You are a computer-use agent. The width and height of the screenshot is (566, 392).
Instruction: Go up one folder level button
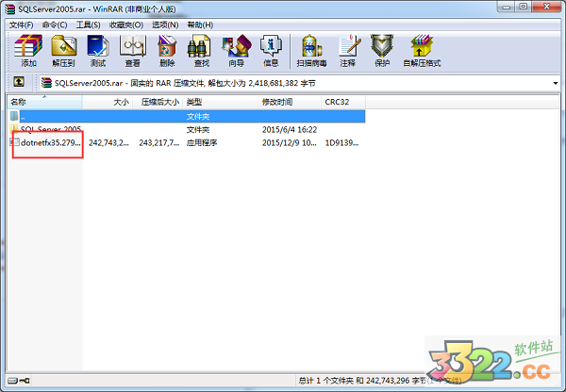pos(19,82)
